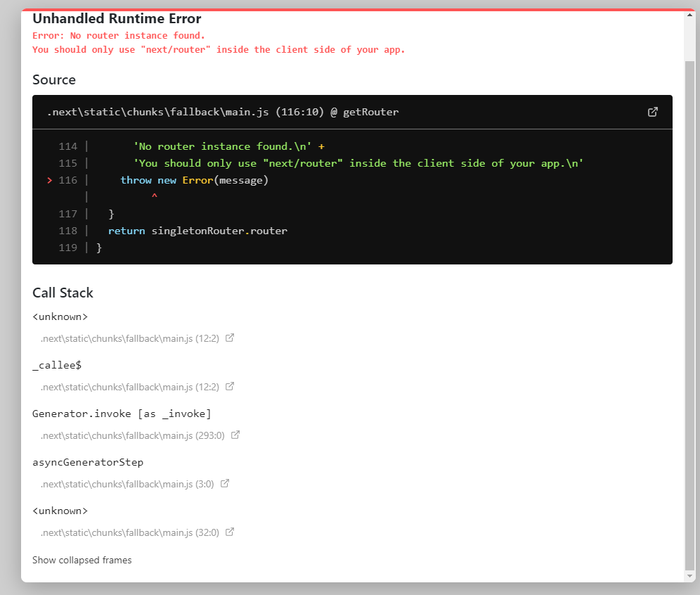Open _callee$ frame external link icon

click(x=229, y=386)
